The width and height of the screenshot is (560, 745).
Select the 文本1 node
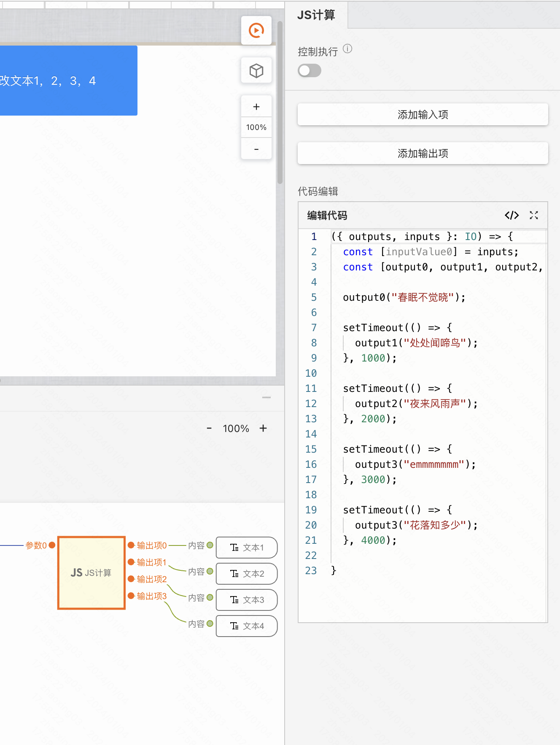click(247, 548)
